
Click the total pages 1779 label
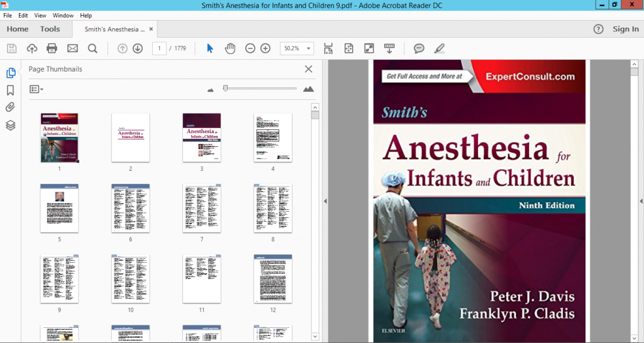(x=180, y=48)
